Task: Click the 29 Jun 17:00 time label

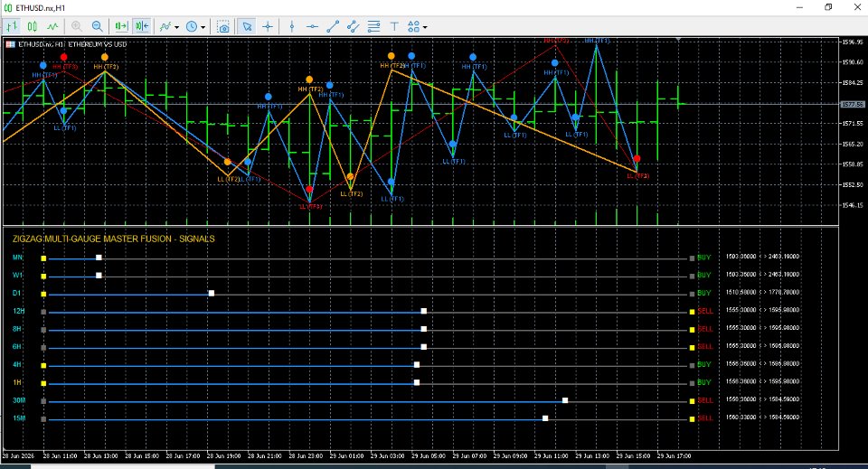Action: (x=674, y=456)
